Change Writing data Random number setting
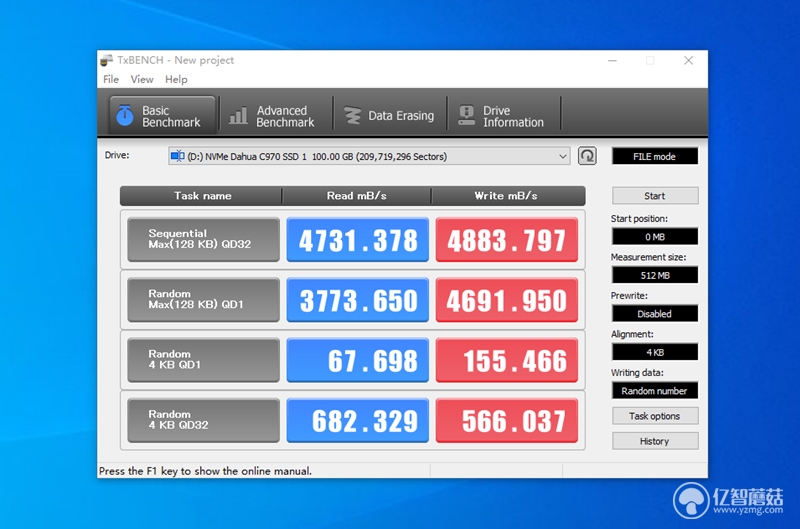This screenshot has height=529, width=800. (x=655, y=391)
